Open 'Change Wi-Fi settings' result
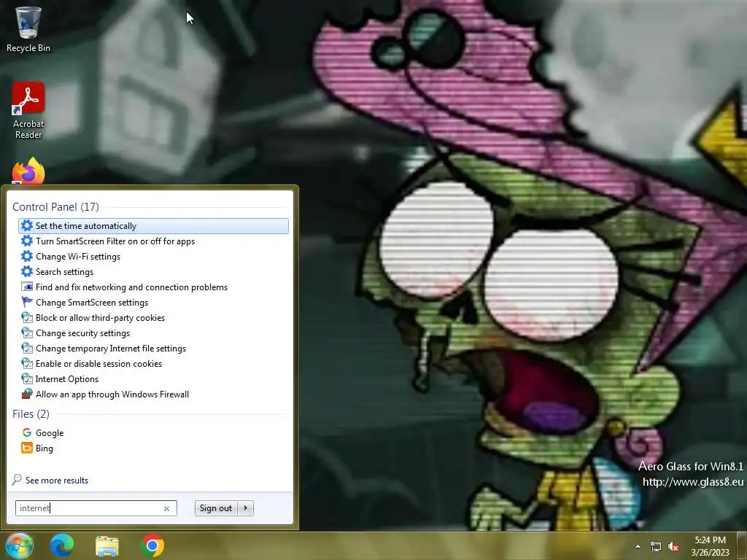The image size is (747, 560). tap(78, 257)
